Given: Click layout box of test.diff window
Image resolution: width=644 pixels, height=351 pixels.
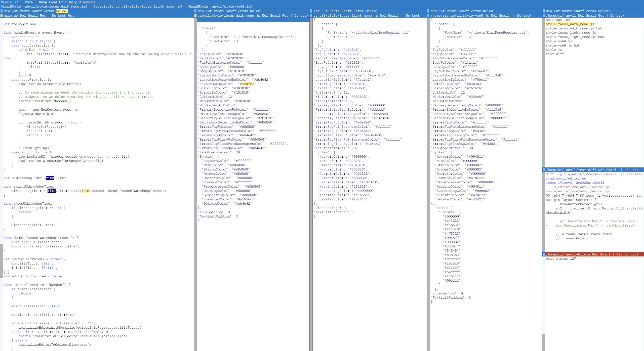Looking at the screenshot, I should [x=544, y=170].
